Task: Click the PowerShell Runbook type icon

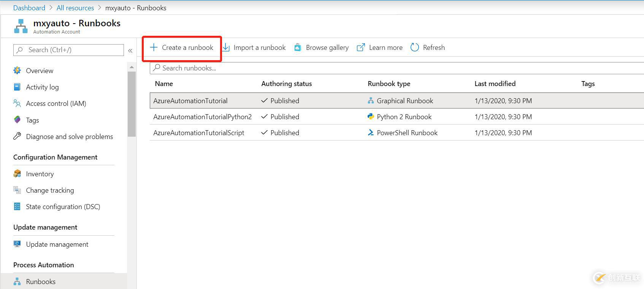Action: pyautogui.click(x=371, y=133)
